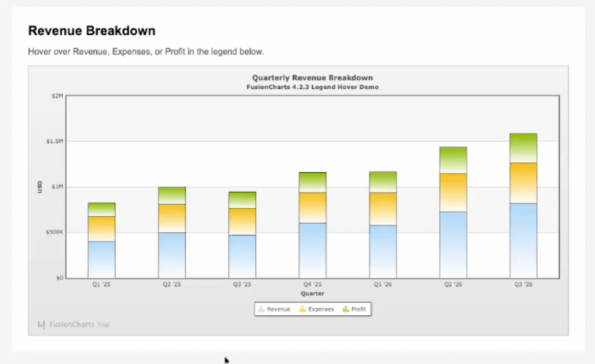
Task: Click the Q4 '25 axis label
Action: coord(313,284)
